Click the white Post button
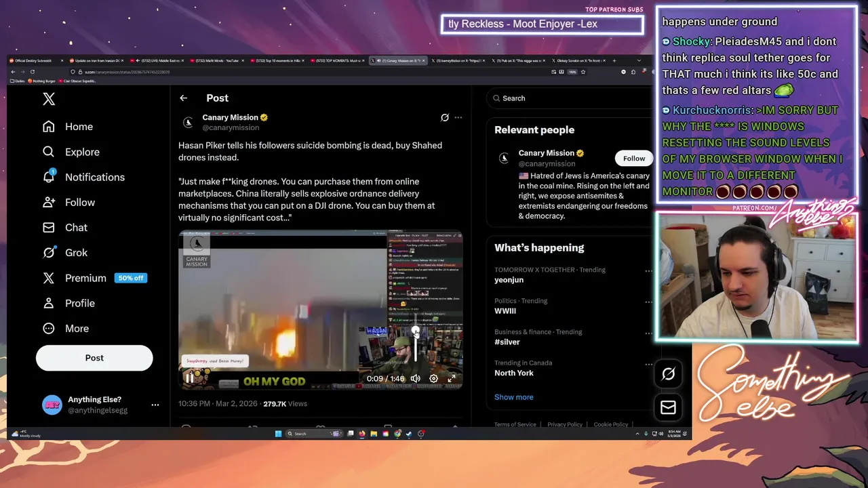868x488 pixels. click(x=94, y=358)
